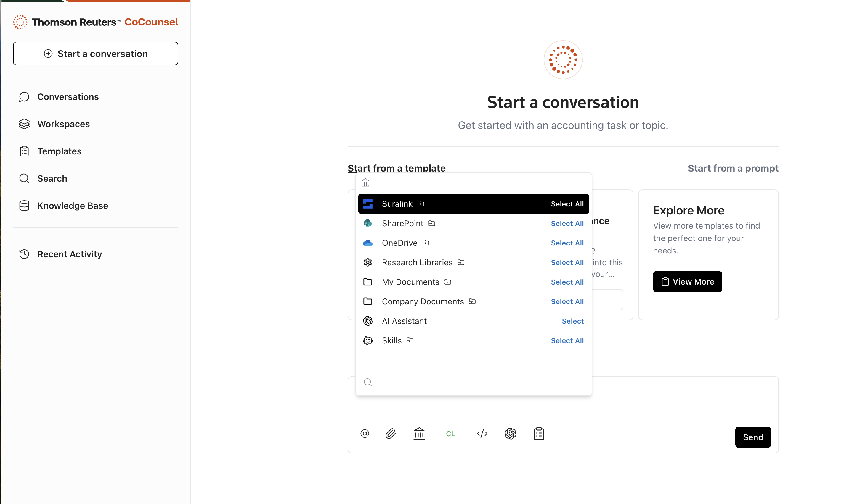Screen dimensions: 841x504
Task: Click the paperclip attach icon
Action: click(391, 434)
